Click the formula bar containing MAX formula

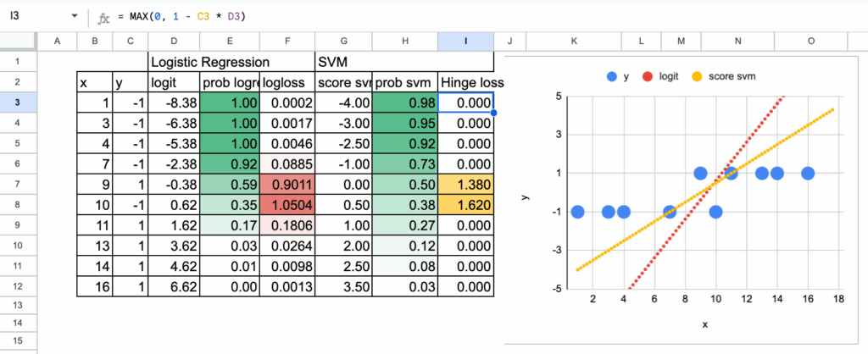pyautogui.click(x=487, y=17)
